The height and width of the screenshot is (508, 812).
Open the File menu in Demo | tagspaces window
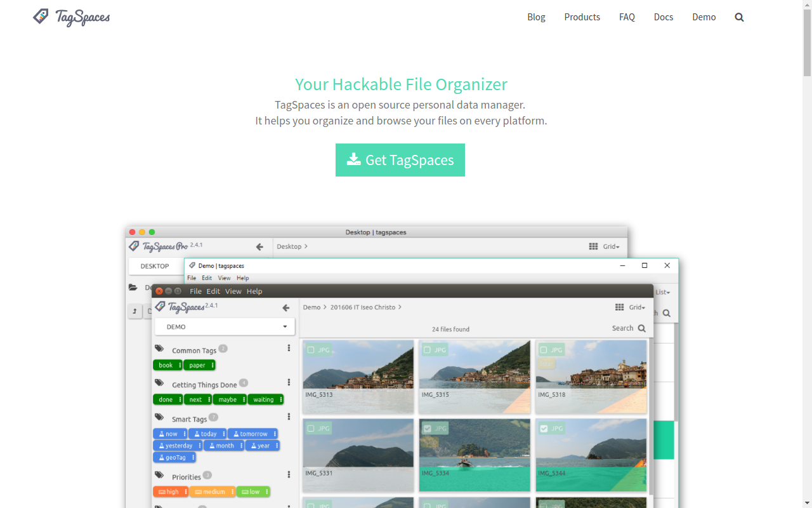click(x=192, y=278)
